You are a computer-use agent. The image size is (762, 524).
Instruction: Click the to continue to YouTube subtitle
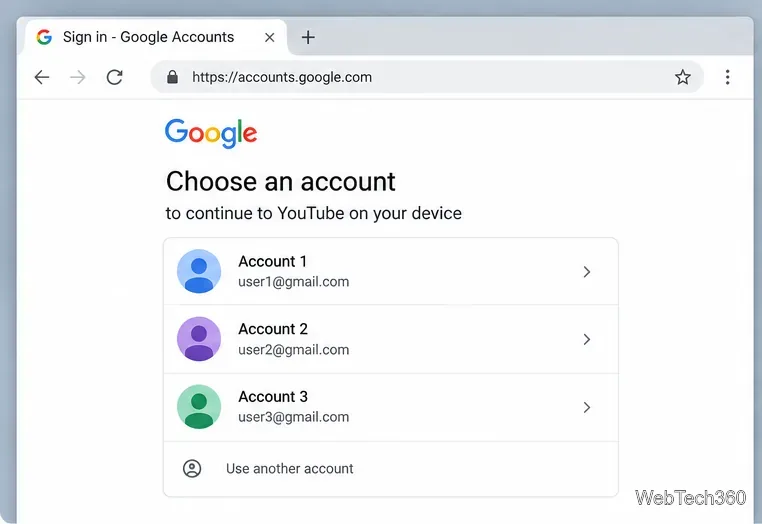pyautogui.click(x=313, y=213)
